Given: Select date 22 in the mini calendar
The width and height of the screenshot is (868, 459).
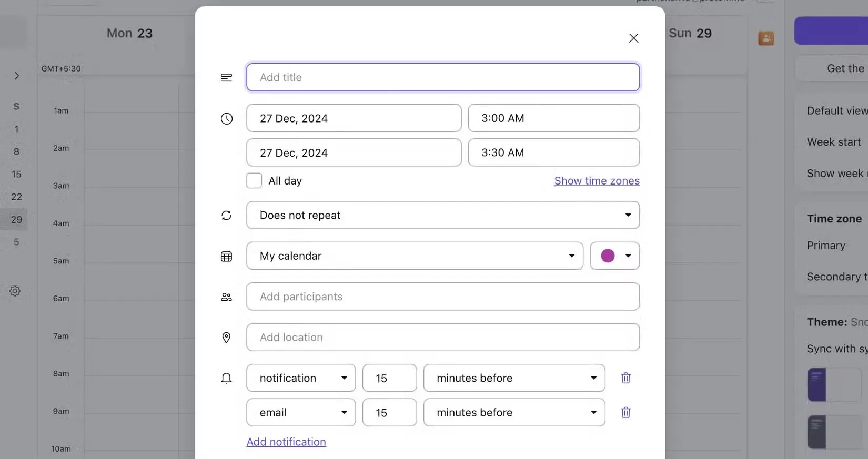Looking at the screenshot, I should (x=16, y=197).
